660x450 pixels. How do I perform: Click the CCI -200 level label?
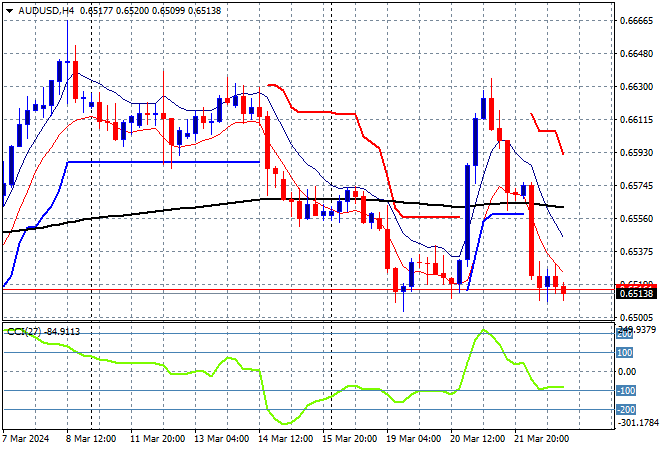click(625, 409)
